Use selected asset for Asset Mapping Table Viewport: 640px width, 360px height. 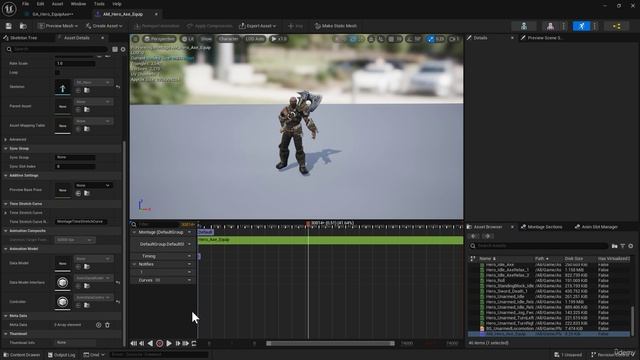(x=78, y=129)
